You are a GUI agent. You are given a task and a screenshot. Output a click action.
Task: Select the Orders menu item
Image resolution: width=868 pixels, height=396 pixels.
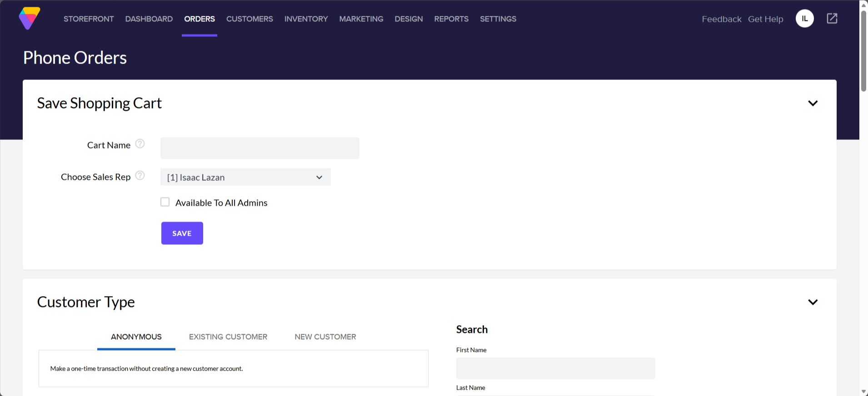point(200,19)
